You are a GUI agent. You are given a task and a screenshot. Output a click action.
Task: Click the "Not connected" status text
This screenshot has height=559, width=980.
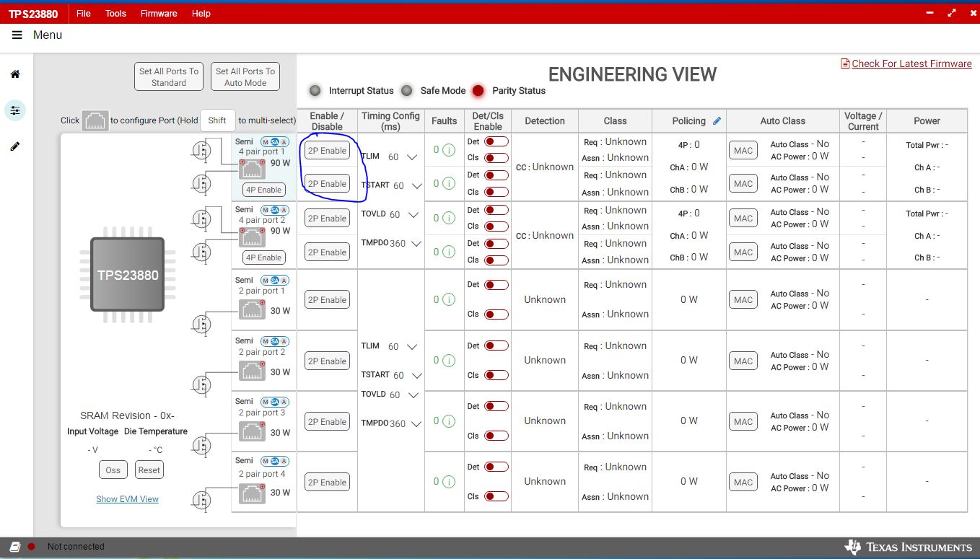point(76,547)
